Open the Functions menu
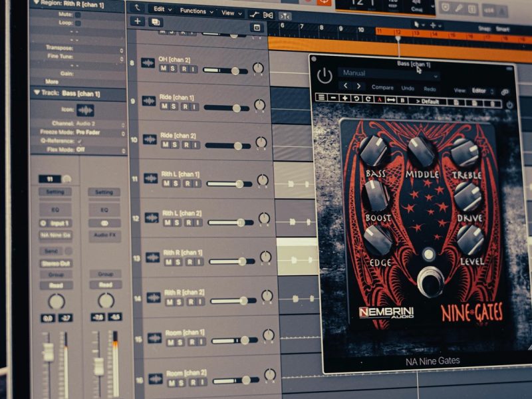The image size is (532, 399). tap(196, 11)
